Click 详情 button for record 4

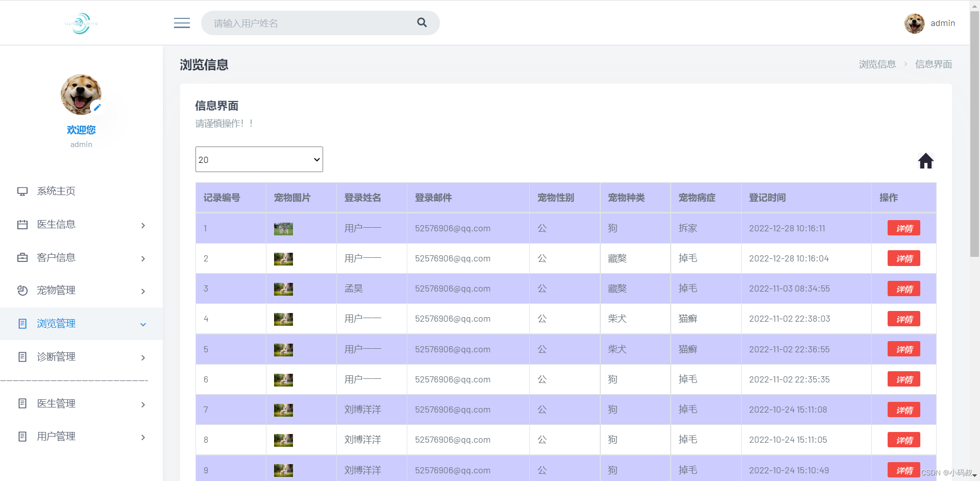click(x=904, y=319)
